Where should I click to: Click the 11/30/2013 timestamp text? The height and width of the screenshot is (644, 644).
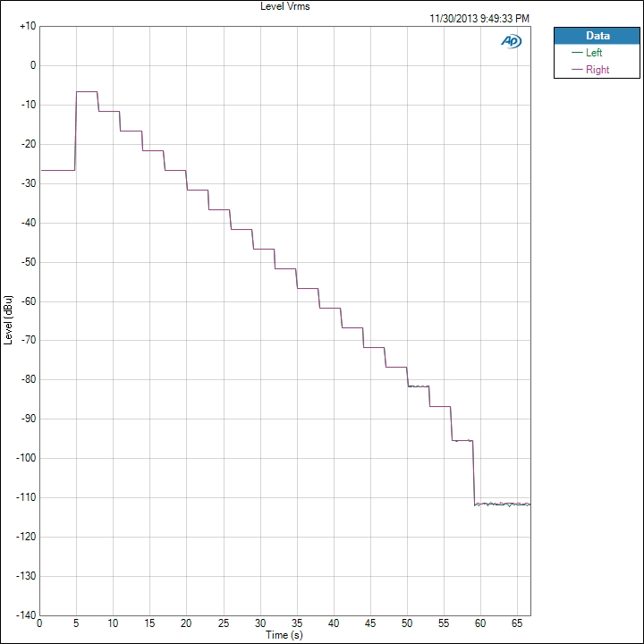tap(479, 18)
